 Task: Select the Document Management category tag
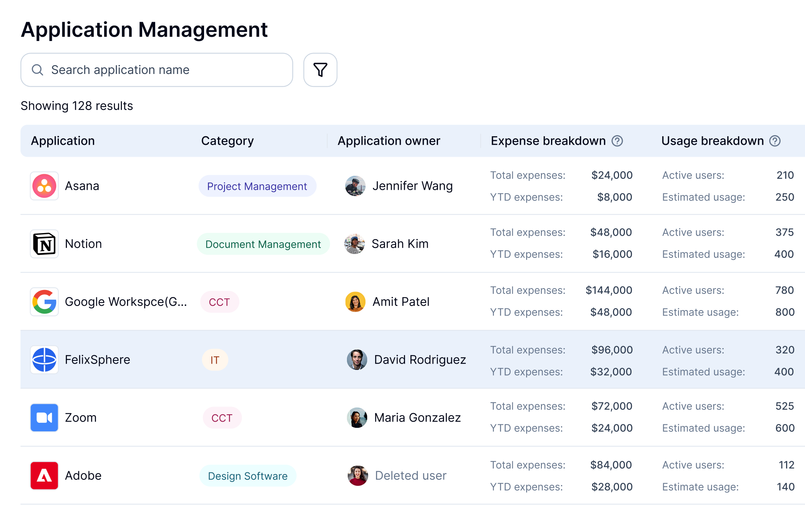[263, 244]
